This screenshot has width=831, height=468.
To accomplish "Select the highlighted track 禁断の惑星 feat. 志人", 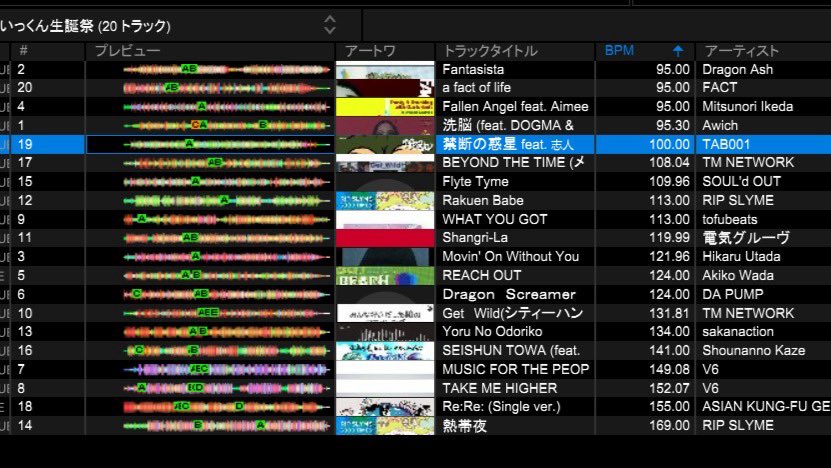I will [x=508, y=144].
